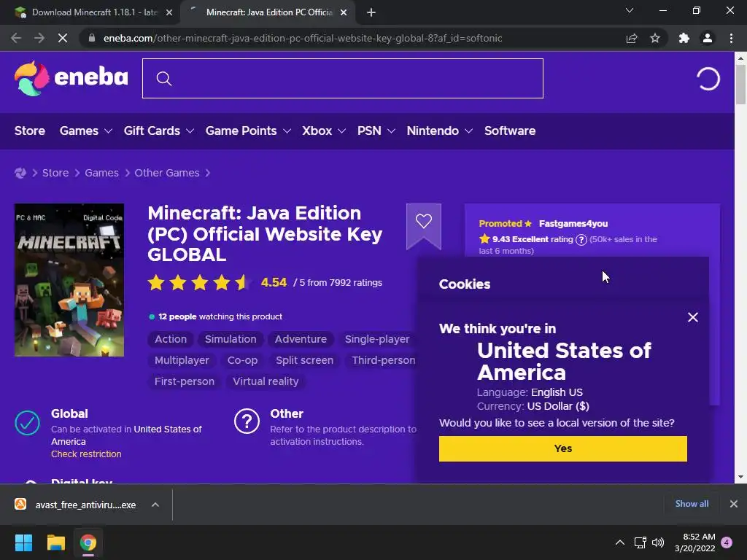Viewport: 747px width, 560px height.
Task: Expand the PSN dropdown
Action: (x=391, y=131)
